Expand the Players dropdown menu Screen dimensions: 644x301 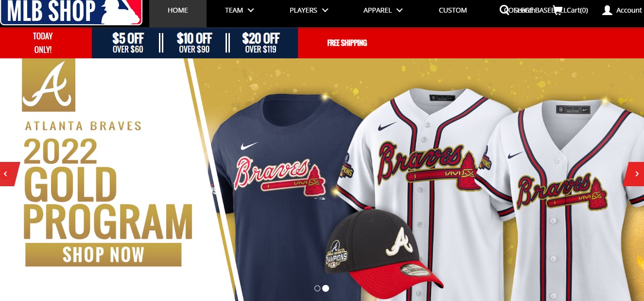[x=309, y=10]
